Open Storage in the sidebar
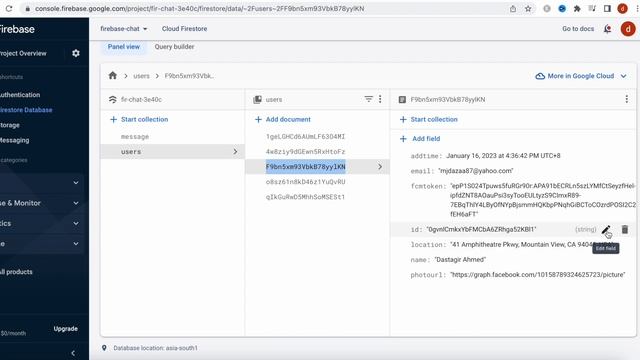The width and height of the screenshot is (640, 360). coord(10,125)
